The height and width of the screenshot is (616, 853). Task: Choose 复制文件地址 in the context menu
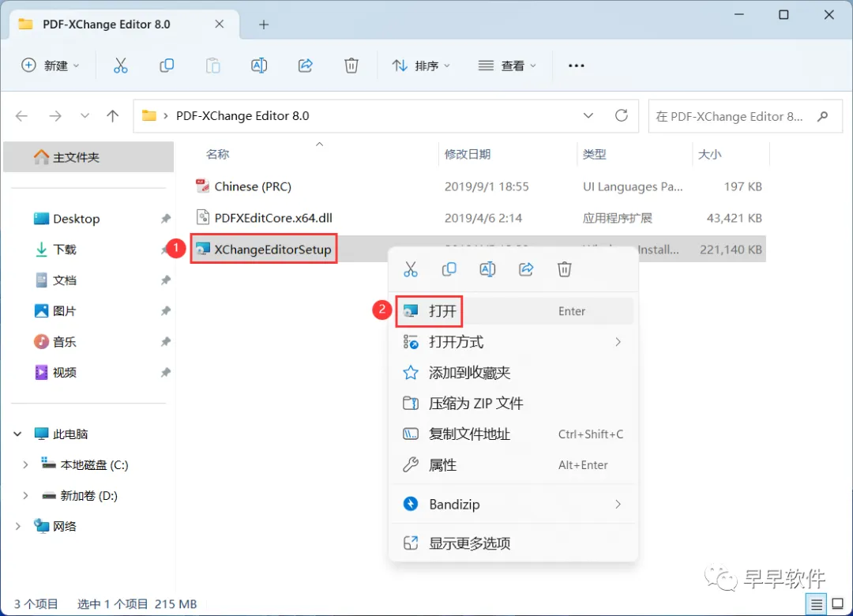[x=513, y=434]
